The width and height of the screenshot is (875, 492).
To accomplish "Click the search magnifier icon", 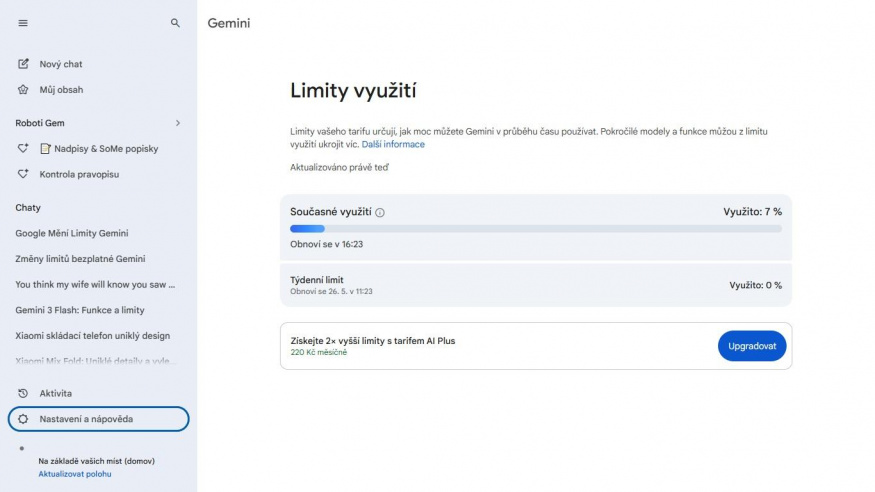I will click(175, 23).
